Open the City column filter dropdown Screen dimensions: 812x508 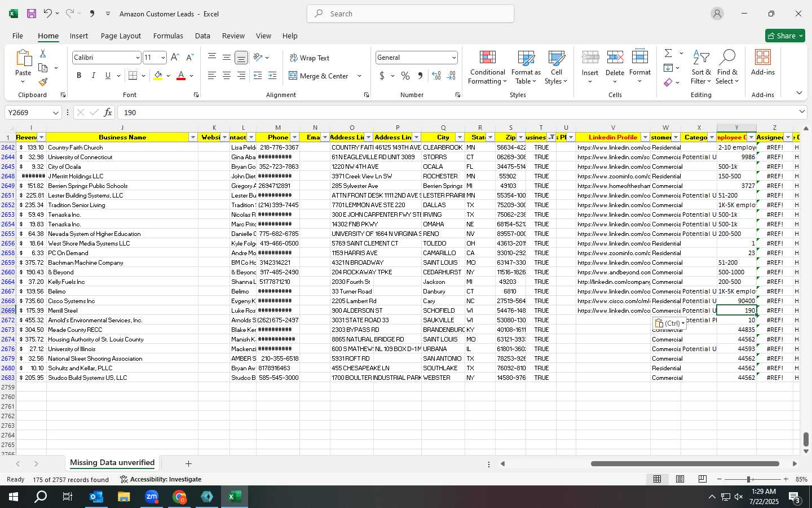coord(460,137)
